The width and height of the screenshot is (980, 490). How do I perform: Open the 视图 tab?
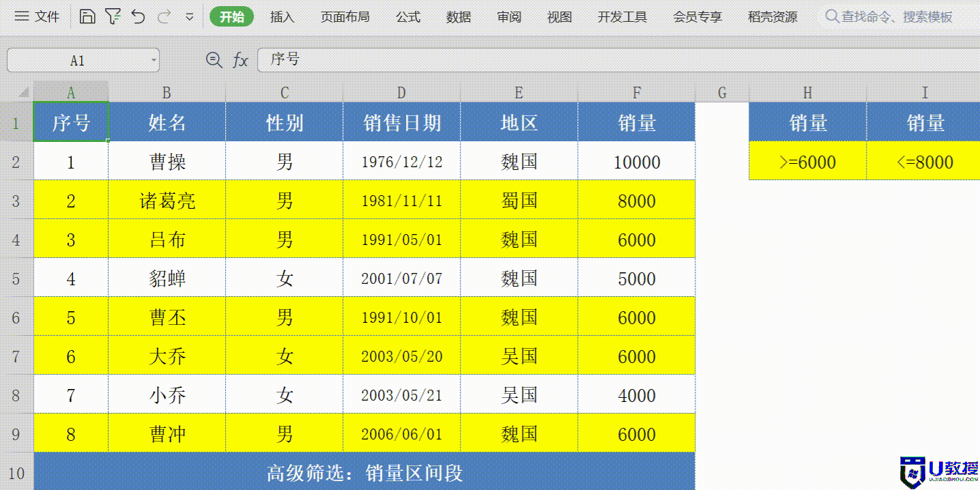(x=560, y=17)
